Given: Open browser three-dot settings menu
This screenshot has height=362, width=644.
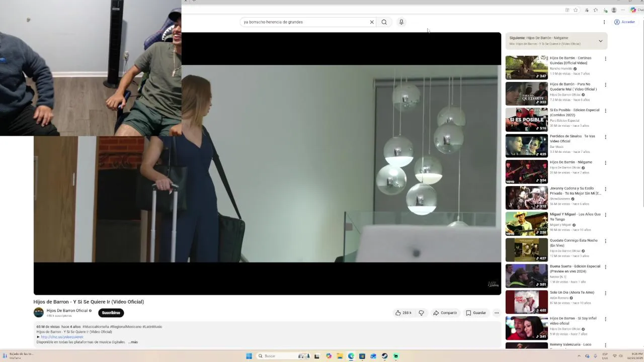Looking at the screenshot, I should tap(623, 10).
